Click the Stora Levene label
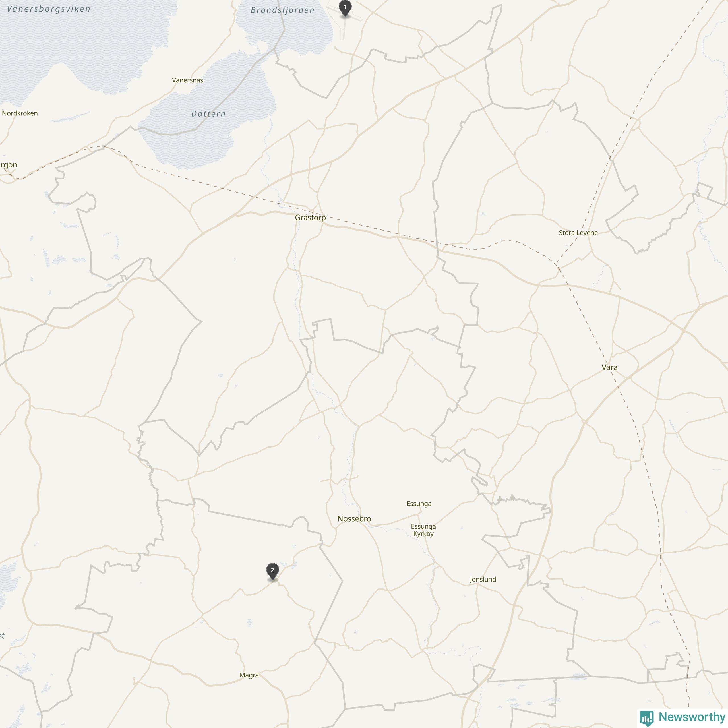 click(578, 233)
